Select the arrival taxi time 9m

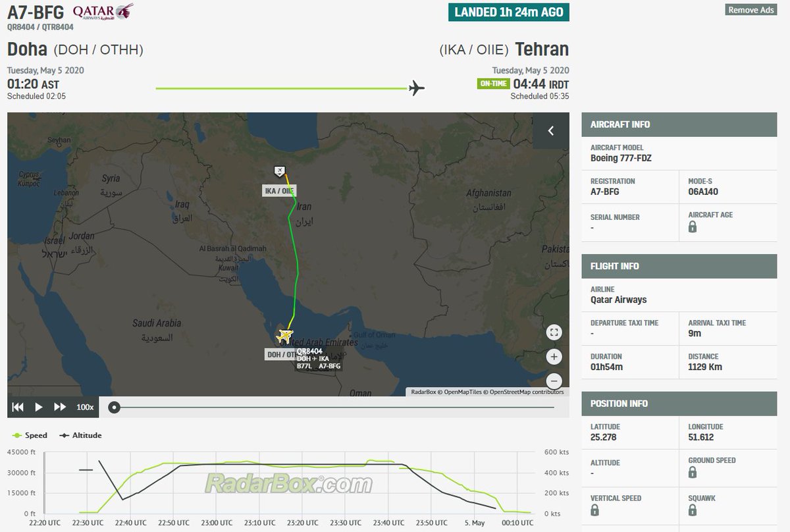pos(693,334)
